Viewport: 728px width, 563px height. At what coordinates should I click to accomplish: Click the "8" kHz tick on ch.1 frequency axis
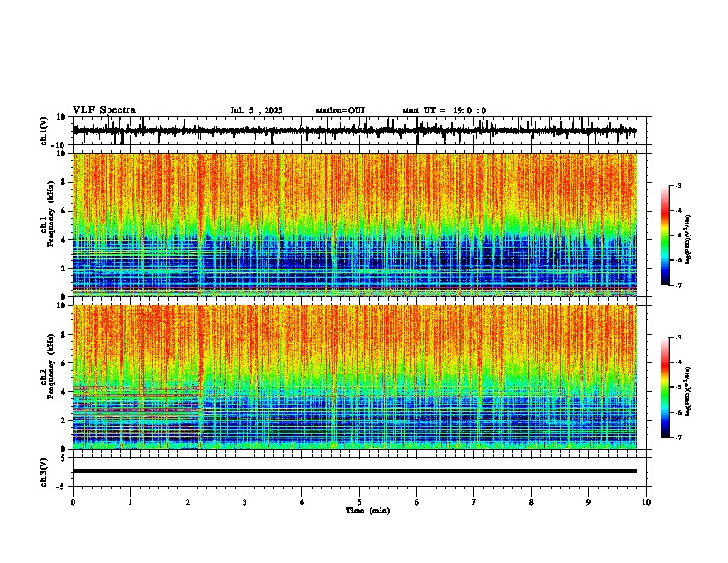[64, 182]
